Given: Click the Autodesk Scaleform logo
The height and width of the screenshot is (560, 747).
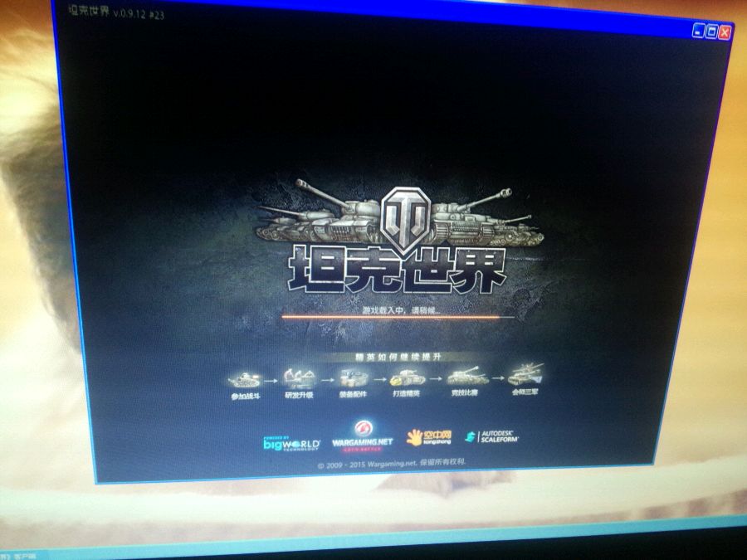Looking at the screenshot, I should [x=491, y=436].
